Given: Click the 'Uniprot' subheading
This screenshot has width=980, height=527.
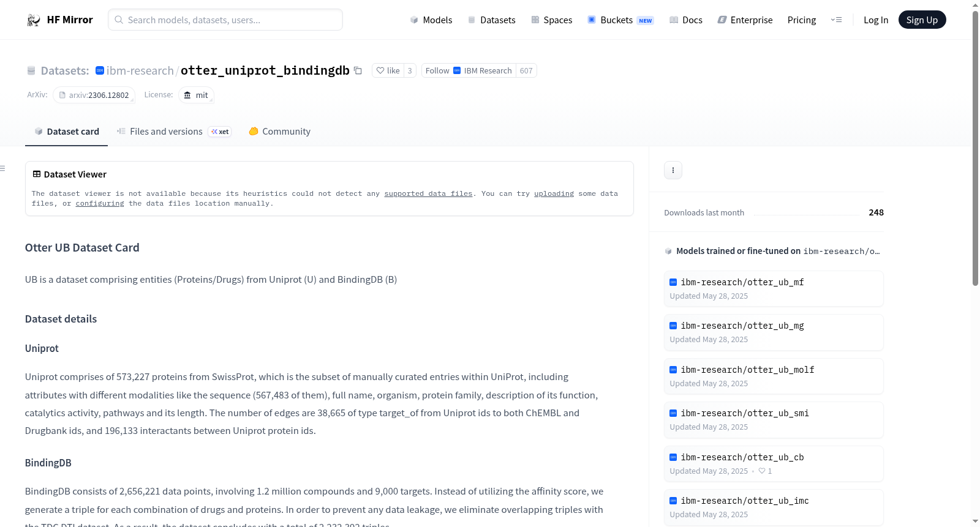Looking at the screenshot, I should coord(42,348).
